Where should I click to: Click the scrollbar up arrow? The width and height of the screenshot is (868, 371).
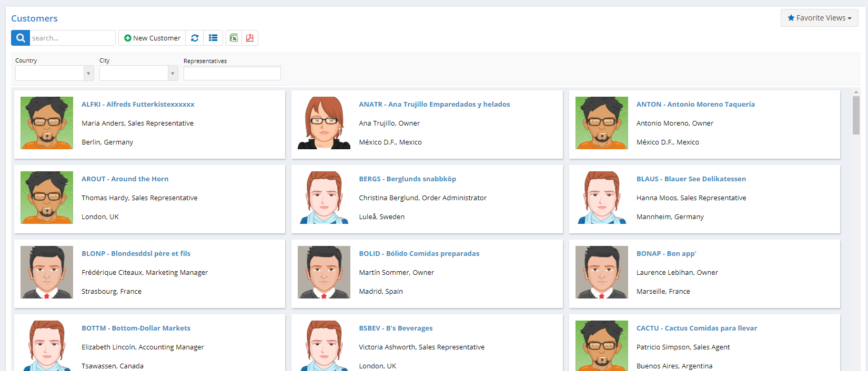tap(856, 92)
